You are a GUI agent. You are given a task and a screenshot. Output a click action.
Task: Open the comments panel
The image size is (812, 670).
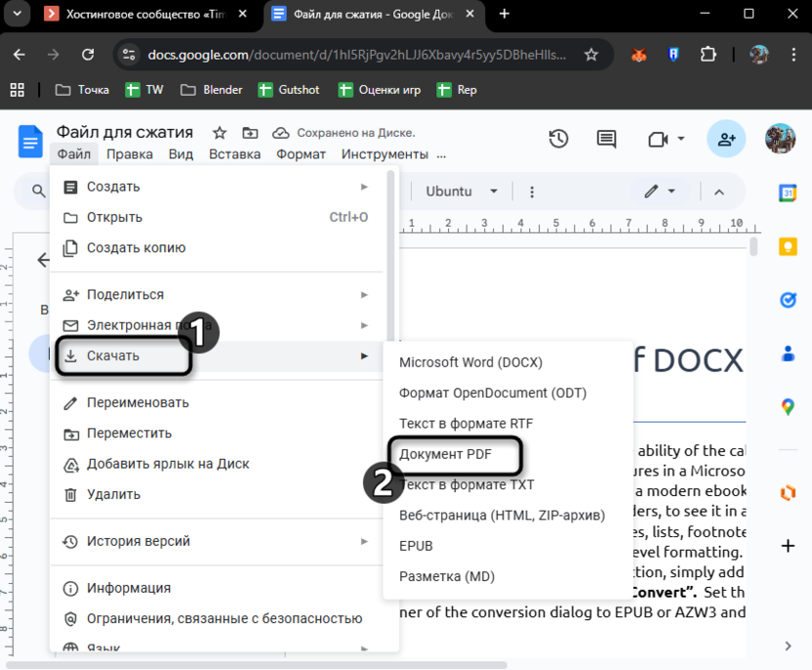click(606, 139)
